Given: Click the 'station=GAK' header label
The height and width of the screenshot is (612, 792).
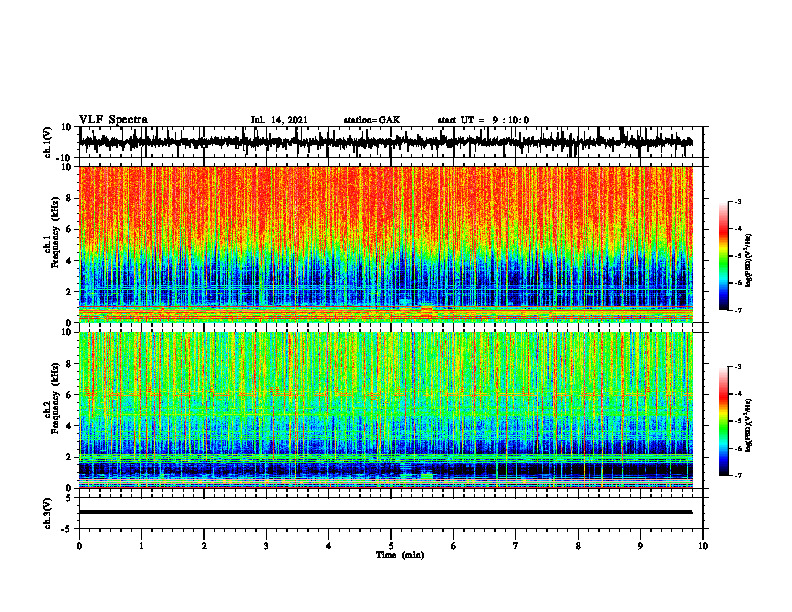Looking at the screenshot, I should tap(372, 120).
